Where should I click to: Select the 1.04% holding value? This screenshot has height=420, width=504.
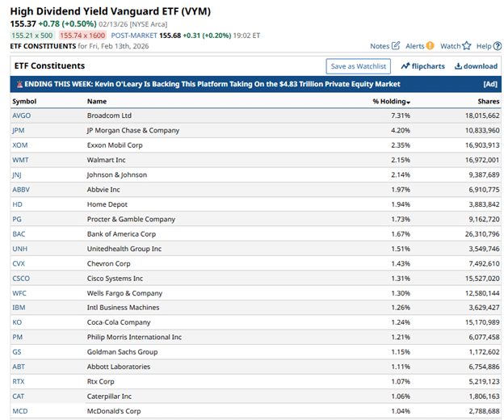point(401,410)
